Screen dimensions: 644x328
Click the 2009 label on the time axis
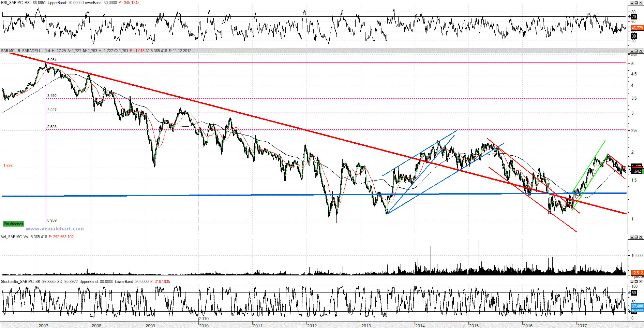click(150, 326)
